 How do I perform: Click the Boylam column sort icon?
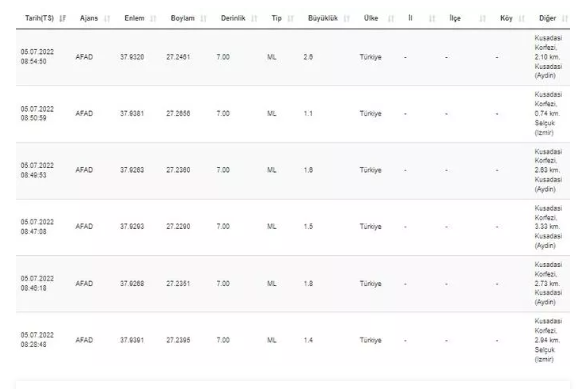[x=203, y=18]
